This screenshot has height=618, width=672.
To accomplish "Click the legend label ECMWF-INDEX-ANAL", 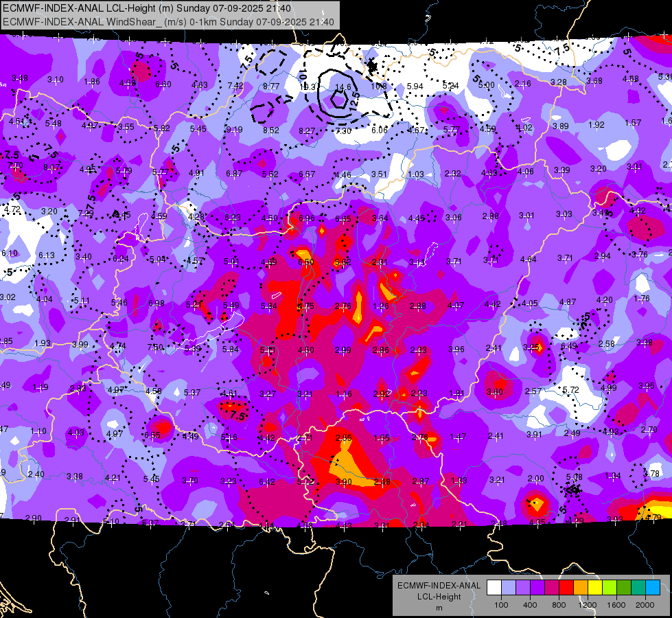I will 439,586.
